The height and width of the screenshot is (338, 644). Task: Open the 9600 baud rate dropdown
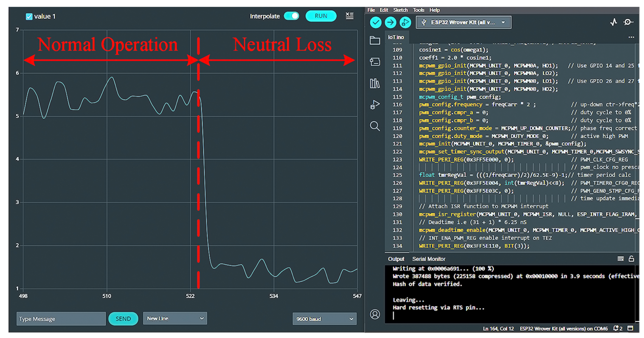point(324,319)
